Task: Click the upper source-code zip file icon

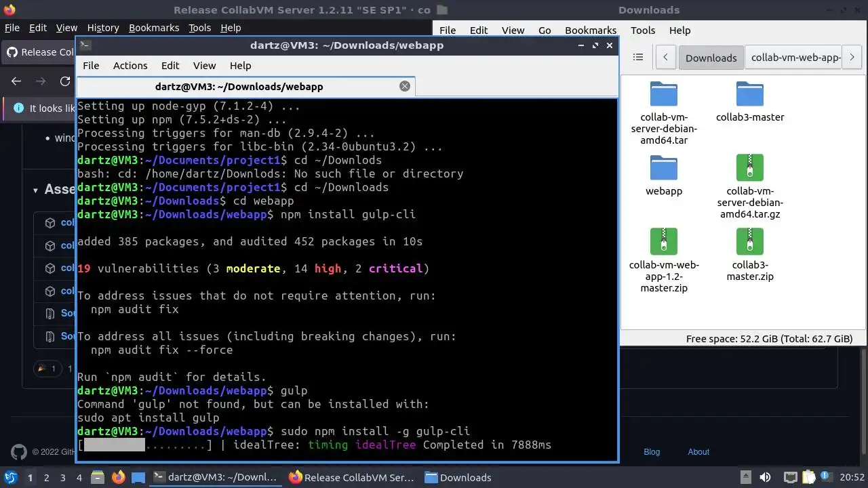Action: 50,314
